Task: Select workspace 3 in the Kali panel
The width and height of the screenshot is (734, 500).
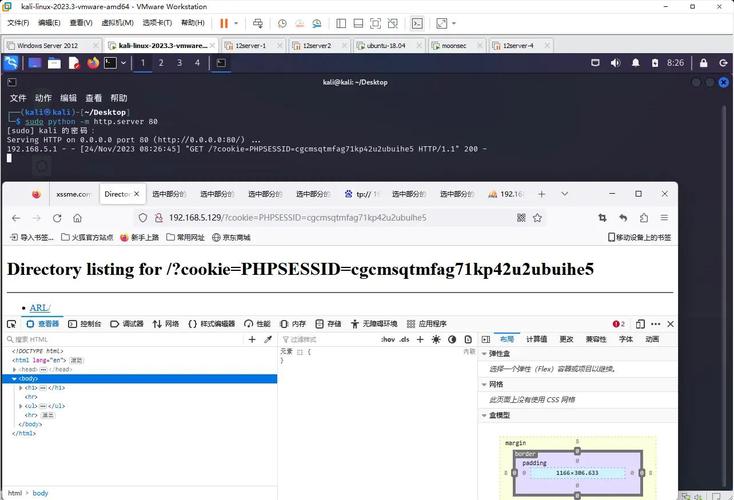Action: [x=179, y=63]
